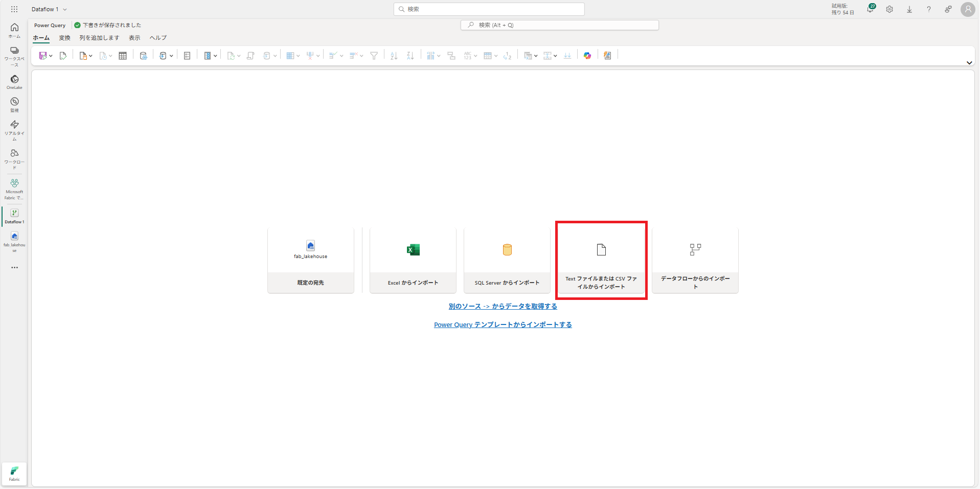Click the データフローからのインポート card
Screen dimensions: 980x489
pos(695,260)
